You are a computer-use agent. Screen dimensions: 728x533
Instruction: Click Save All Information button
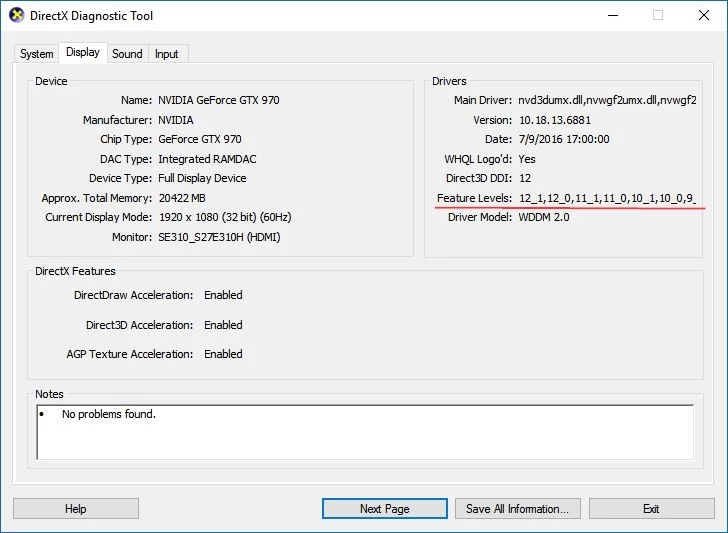pos(518,509)
